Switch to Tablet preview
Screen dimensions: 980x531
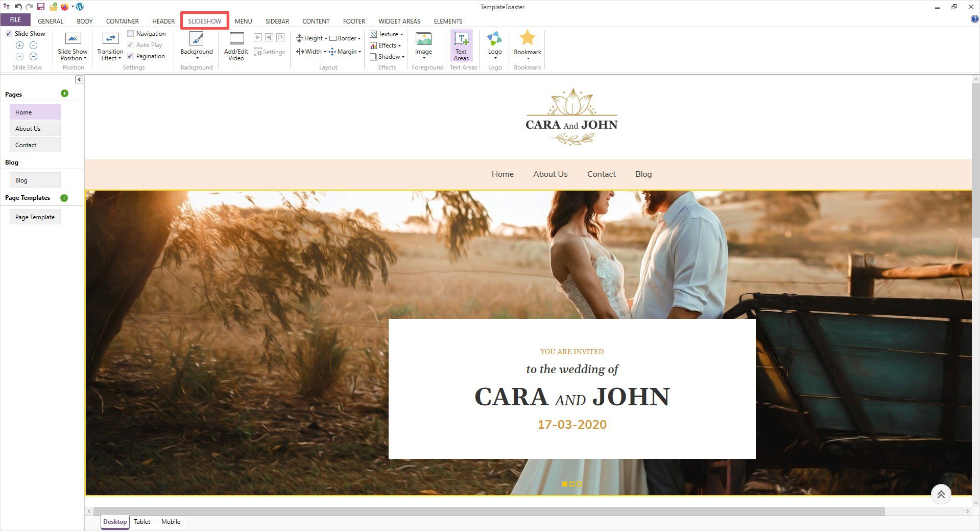(142, 522)
